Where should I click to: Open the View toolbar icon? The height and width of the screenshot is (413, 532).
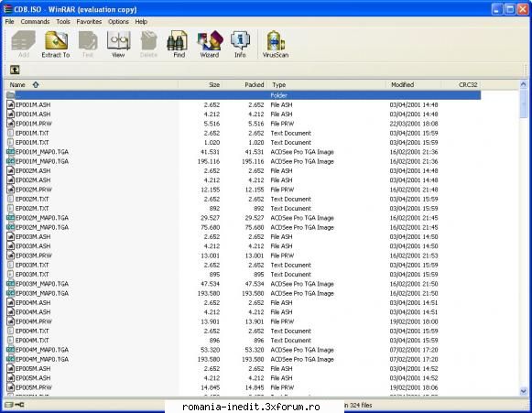tap(118, 40)
